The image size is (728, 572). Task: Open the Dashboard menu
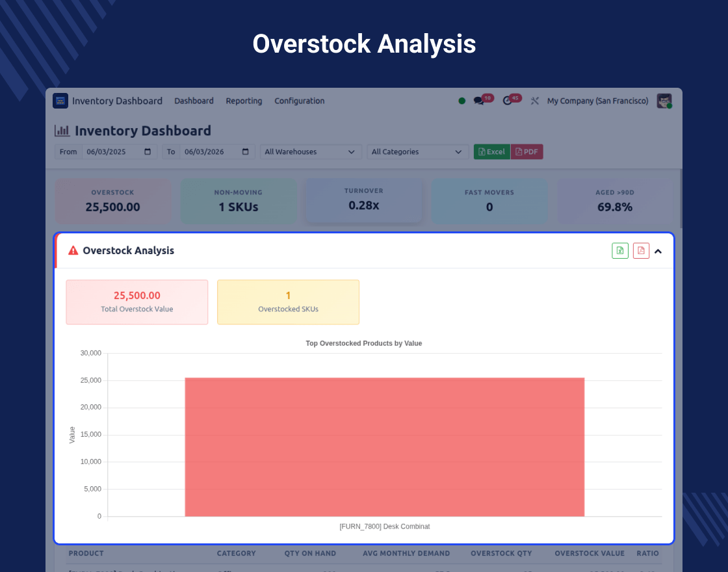(194, 101)
